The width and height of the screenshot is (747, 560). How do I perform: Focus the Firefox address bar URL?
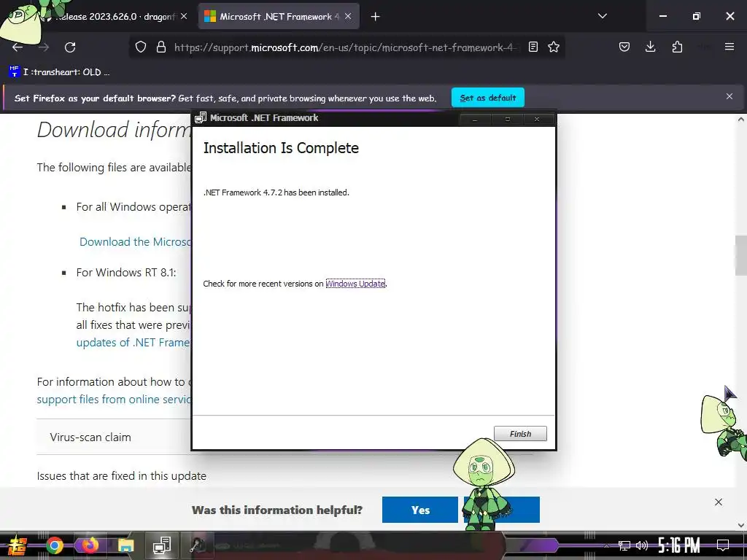click(344, 47)
